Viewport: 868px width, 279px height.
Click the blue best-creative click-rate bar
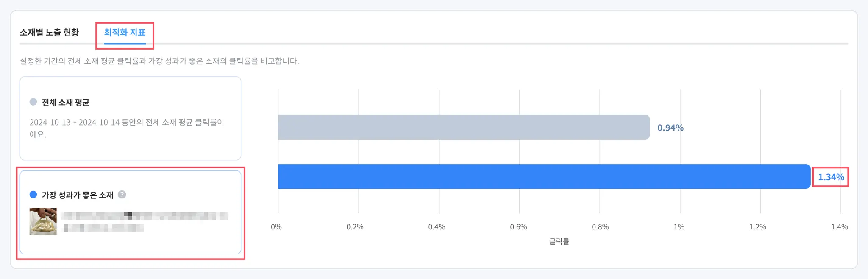[x=544, y=176]
